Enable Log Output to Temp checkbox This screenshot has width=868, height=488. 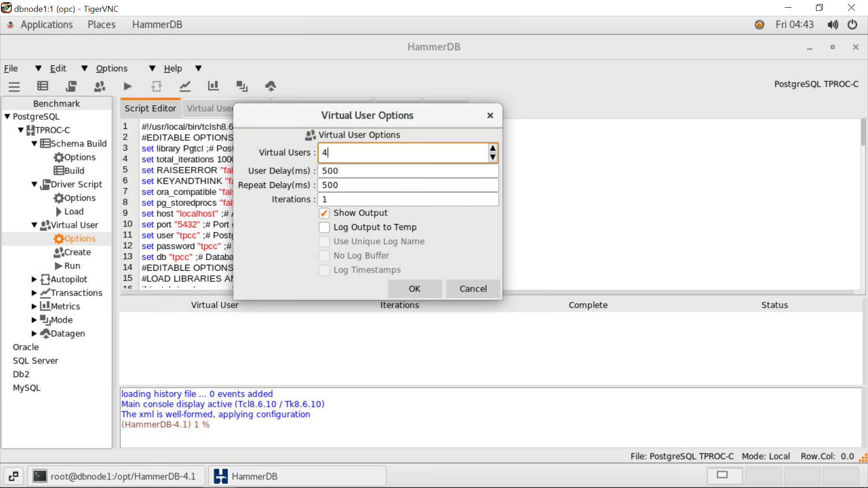[324, 227]
